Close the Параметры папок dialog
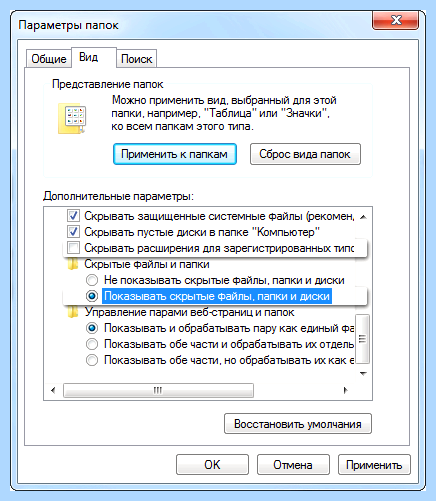This screenshot has height=501, width=436. 395,20
